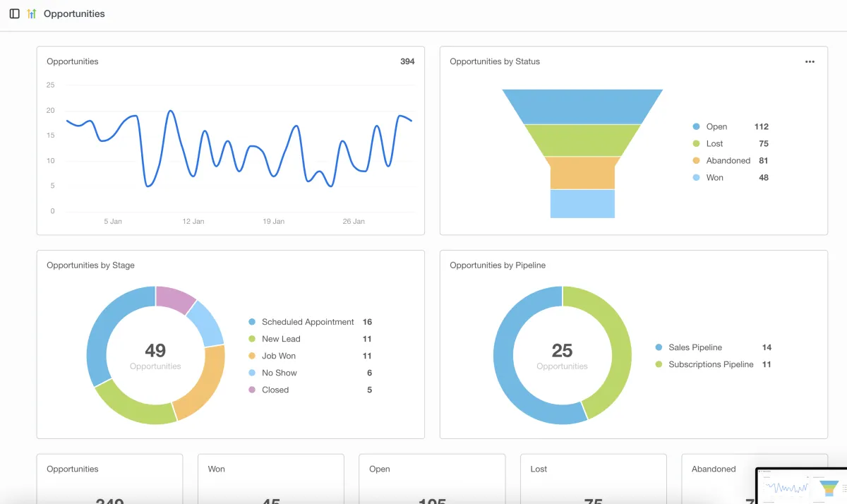This screenshot has width=847, height=504.
Task: Open the three-dot menu on Opportunities by Status
Action: pyautogui.click(x=810, y=61)
